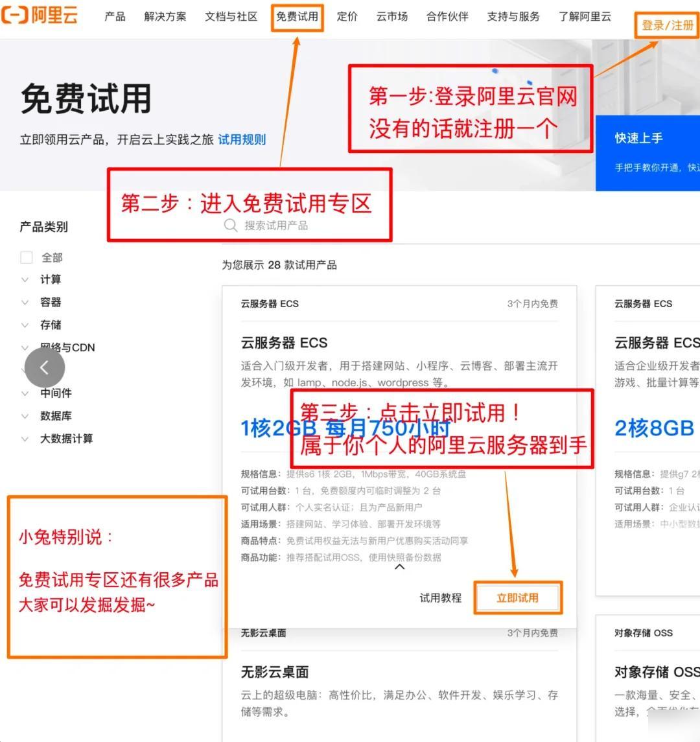Open the 定价 page

pyautogui.click(x=347, y=17)
